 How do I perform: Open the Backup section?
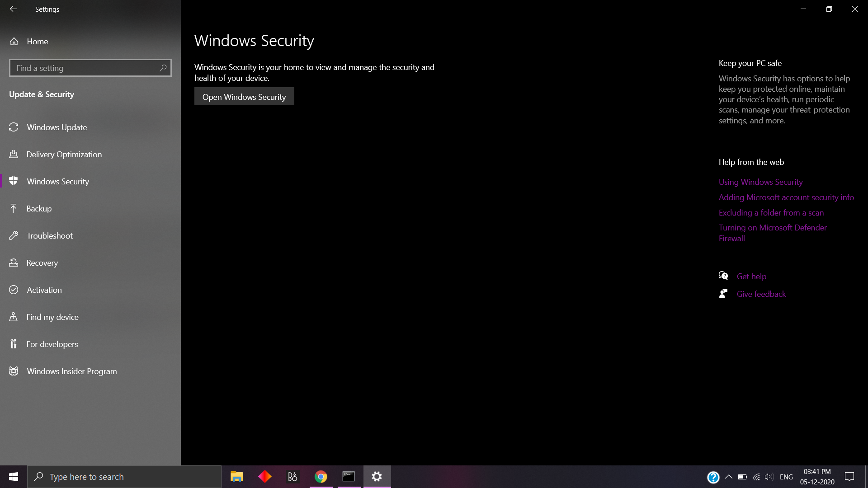[38, 208]
